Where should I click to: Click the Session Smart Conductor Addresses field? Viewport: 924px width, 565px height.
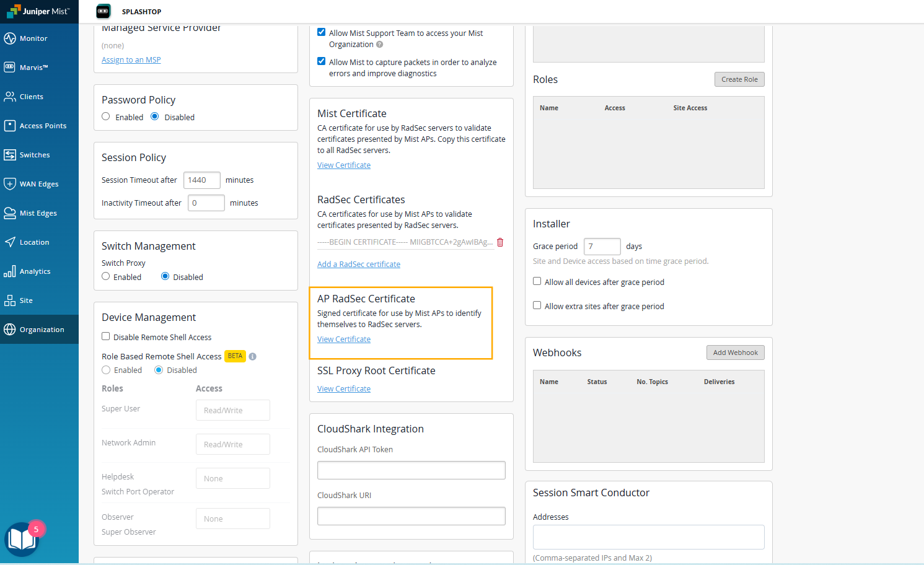[x=649, y=537]
